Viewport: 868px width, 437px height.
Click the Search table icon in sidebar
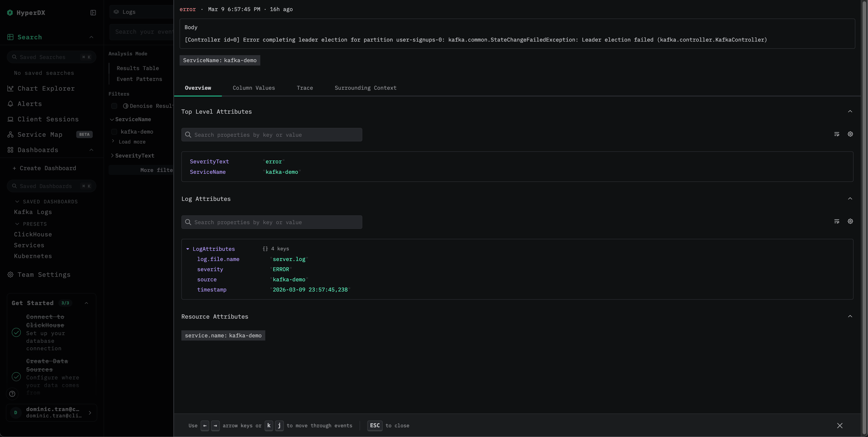coord(10,37)
